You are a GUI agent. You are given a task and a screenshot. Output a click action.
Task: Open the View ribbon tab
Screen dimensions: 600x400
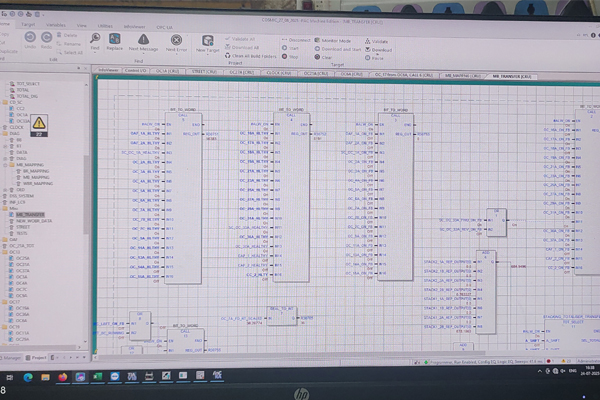82,26
